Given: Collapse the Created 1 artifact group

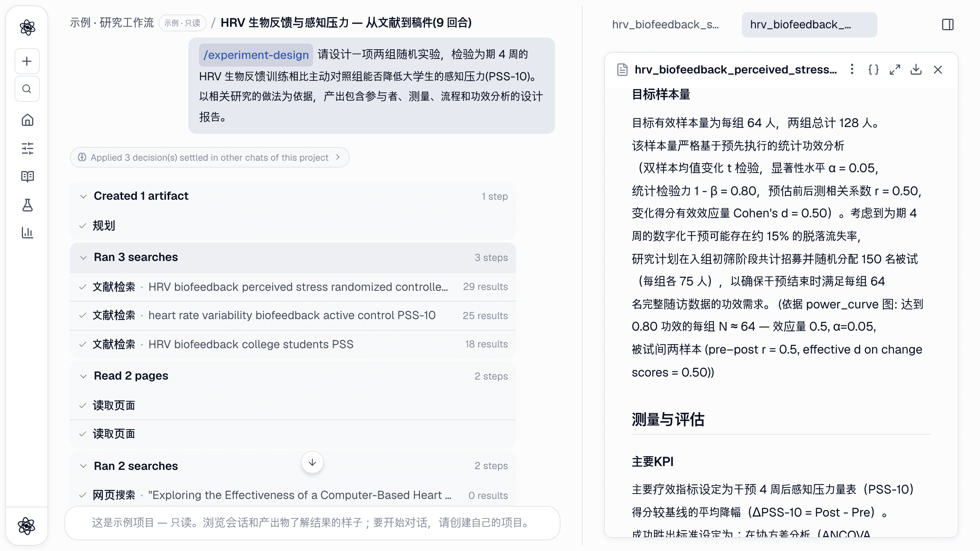Looking at the screenshot, I should point(293,196).
